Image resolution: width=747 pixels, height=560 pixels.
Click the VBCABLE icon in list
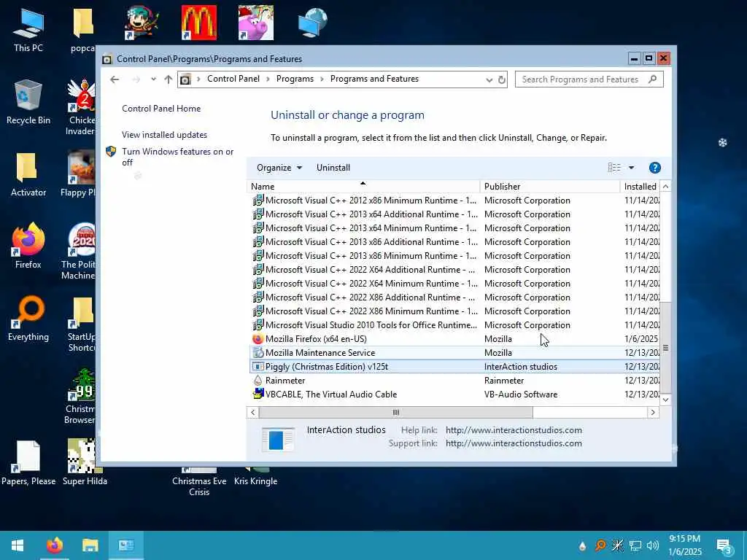pos(258,394)
